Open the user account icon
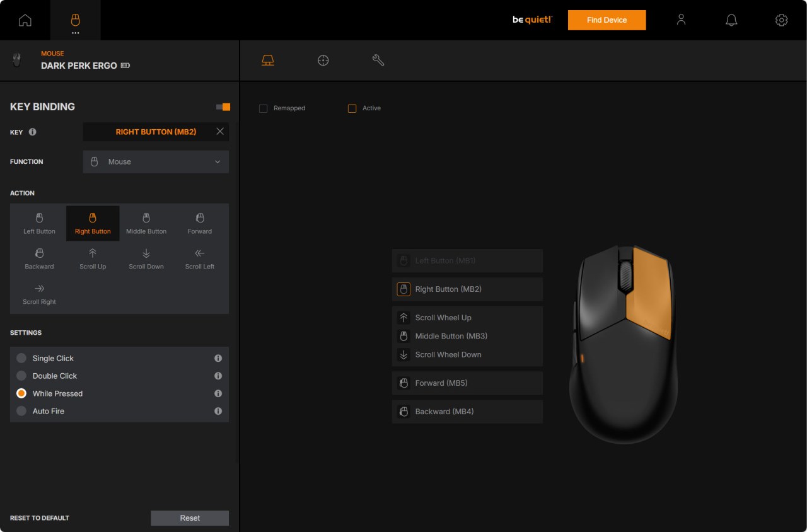This screenshot has width=807, height=532. click(681, 20)
